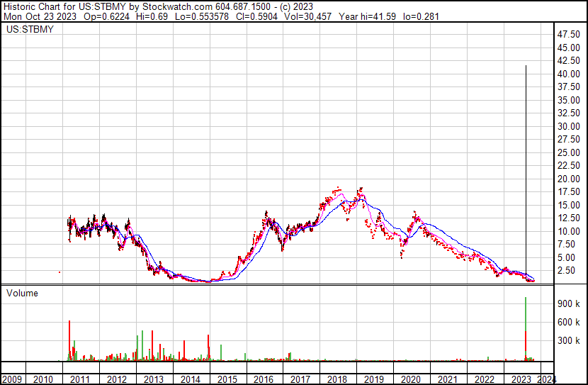Click the Mon Oct 23 2023 date text
Viewport: 588px width, 385px height.
(x=40, y=16)
